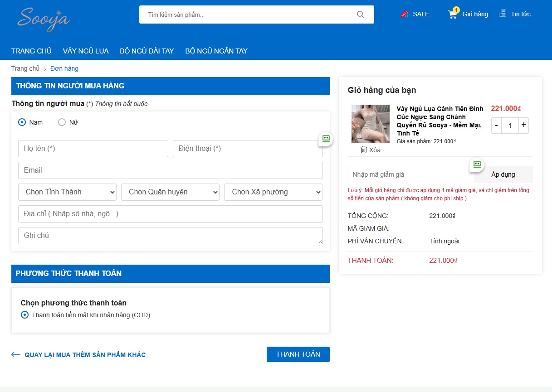Click the Họ tên input field
The image size is (552, 392).
[x=93, y=149]
